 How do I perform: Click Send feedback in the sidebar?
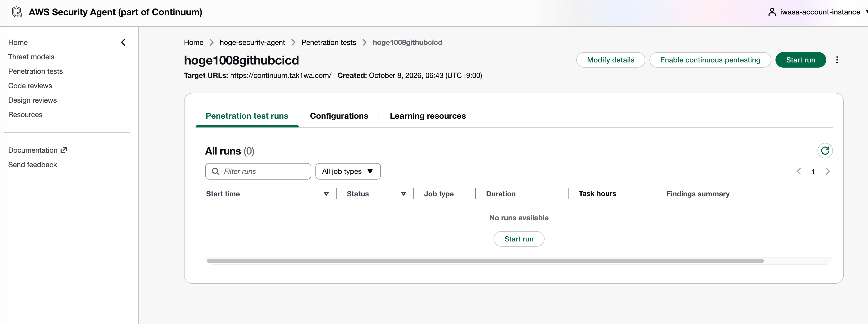pyautogui.click(x=32, y=165)
